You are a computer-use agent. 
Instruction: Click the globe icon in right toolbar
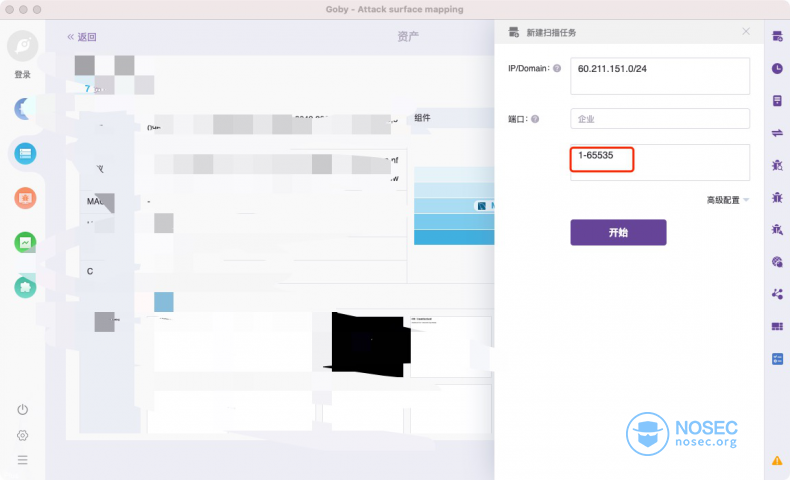pyautogui.click(x=777, y=262)
